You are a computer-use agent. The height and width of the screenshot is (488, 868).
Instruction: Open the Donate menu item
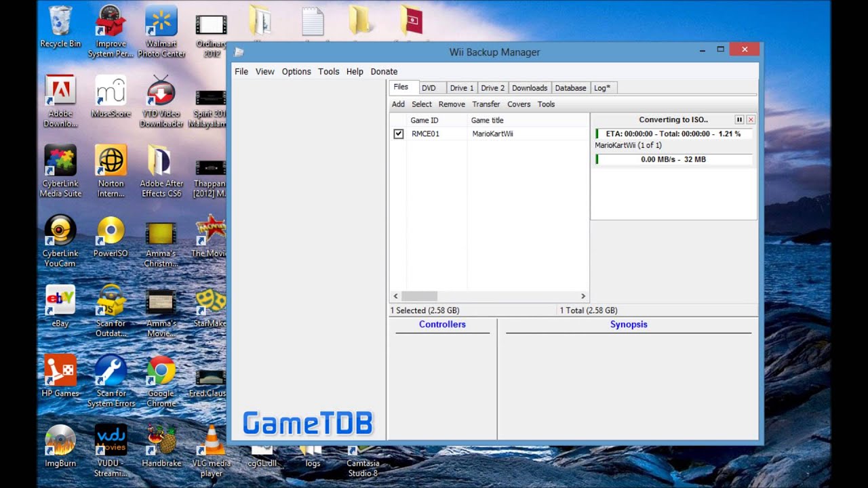click(384, 72)
